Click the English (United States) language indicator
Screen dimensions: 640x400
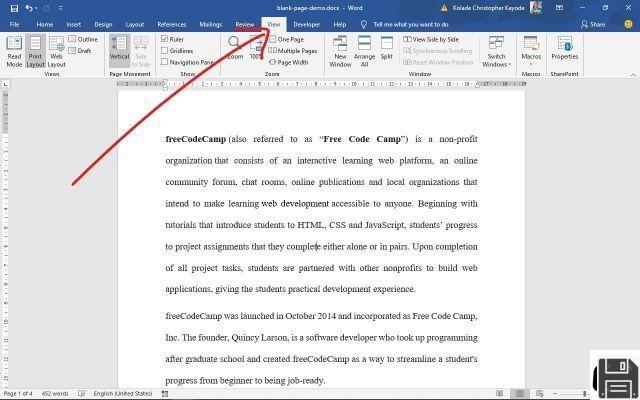[123, 394]
